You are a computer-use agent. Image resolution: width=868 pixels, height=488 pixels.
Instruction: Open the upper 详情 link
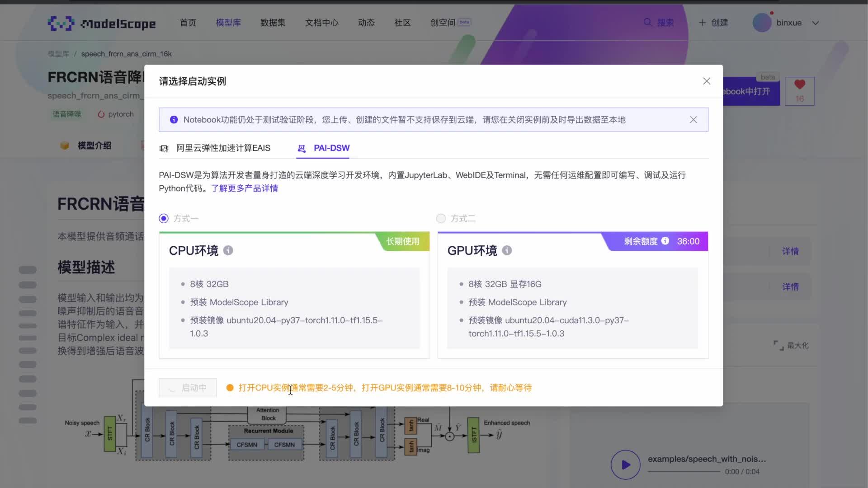(790, 251)
